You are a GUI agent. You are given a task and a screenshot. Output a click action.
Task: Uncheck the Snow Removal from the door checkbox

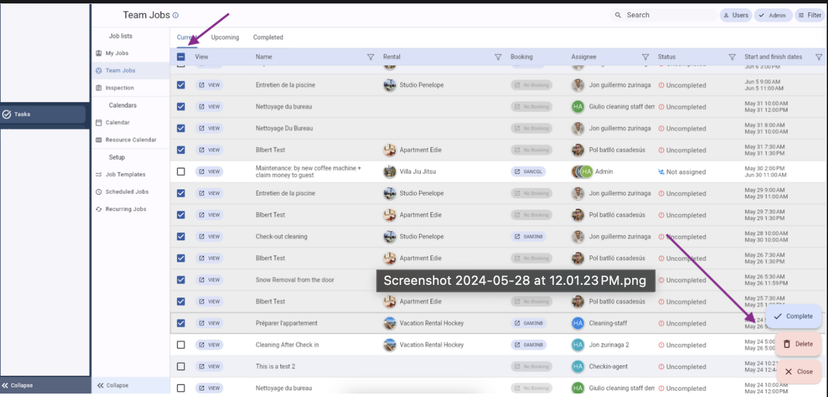pyautogui.click(x=181, y=280)
